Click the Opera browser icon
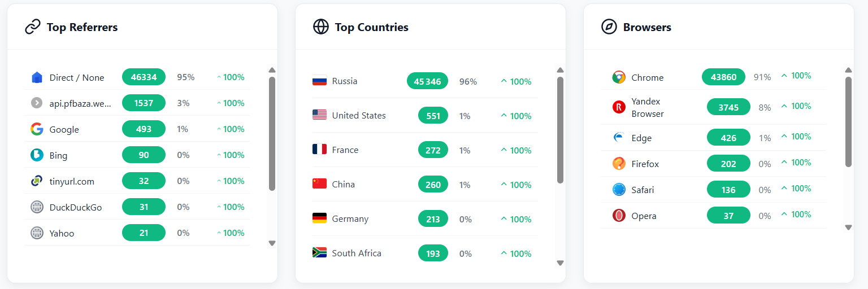Image resolution: width=868 pixels, height=289 pixels. [x=619, y=216]
